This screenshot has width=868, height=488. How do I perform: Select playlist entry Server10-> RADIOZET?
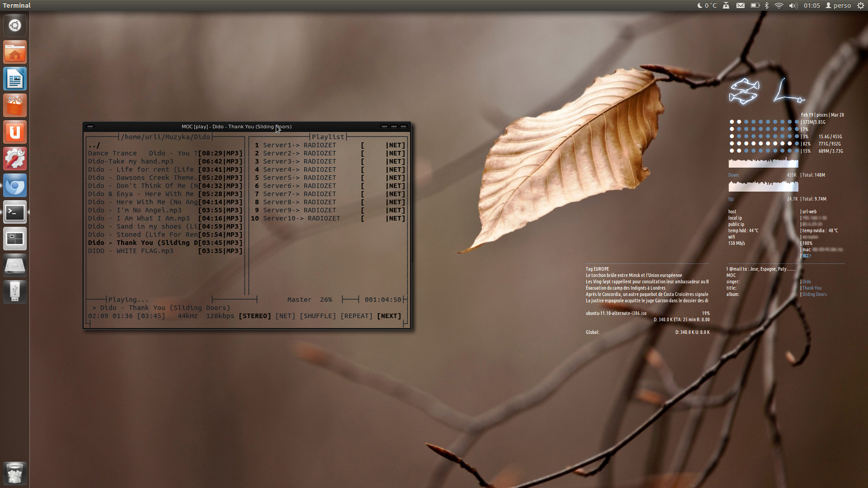click(328, 218)
